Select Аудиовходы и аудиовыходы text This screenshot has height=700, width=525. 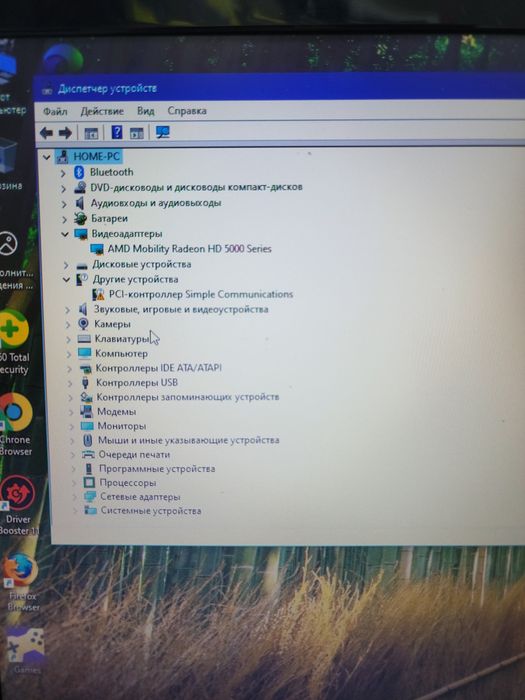tap(156, 203)
